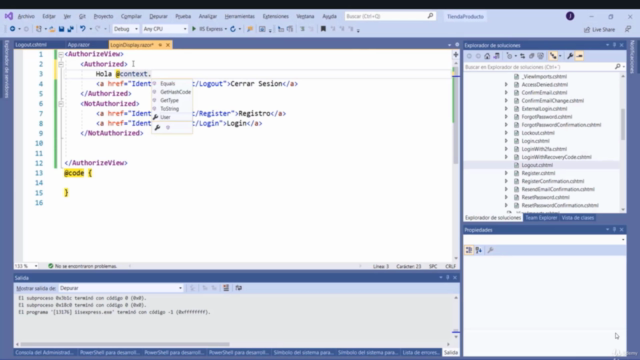The image size is (640, 360).
Task: Expand the Register.cshtml tree node
Action: 506,173
